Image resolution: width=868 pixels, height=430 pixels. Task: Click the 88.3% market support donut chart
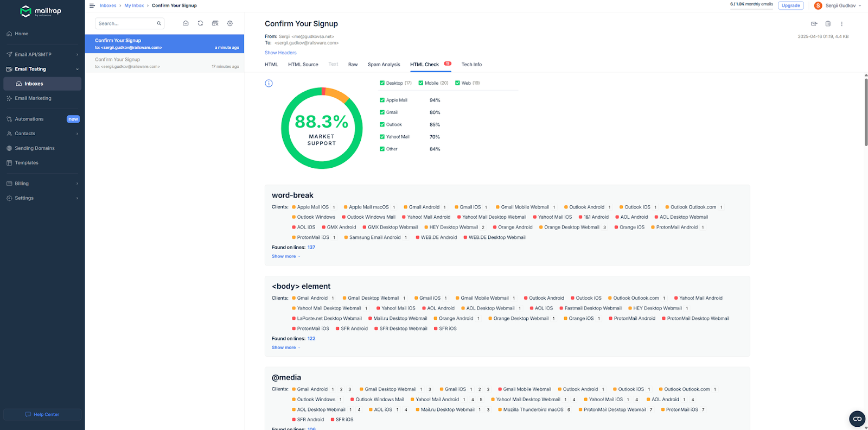point(322,128)
